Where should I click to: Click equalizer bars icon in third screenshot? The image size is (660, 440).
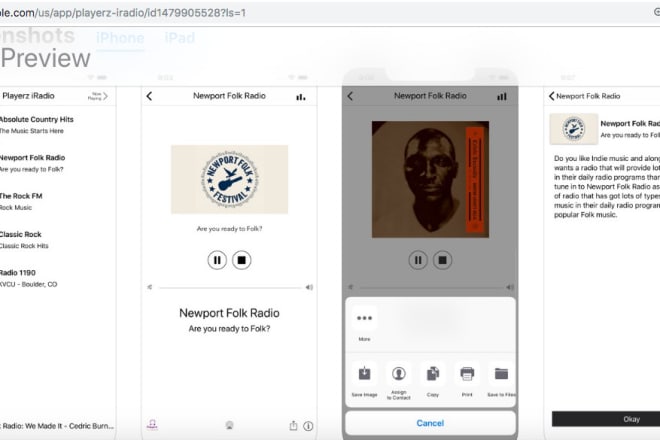coord(501,96)
